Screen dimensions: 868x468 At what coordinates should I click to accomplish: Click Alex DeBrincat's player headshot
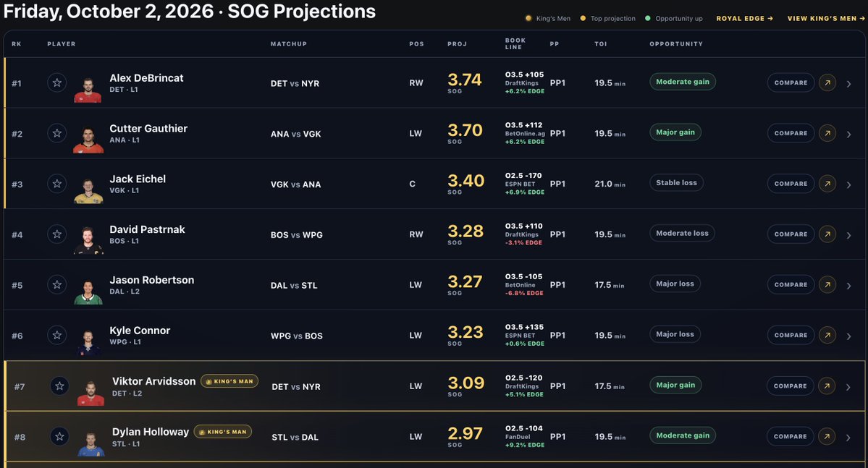[x=88, y=90]
